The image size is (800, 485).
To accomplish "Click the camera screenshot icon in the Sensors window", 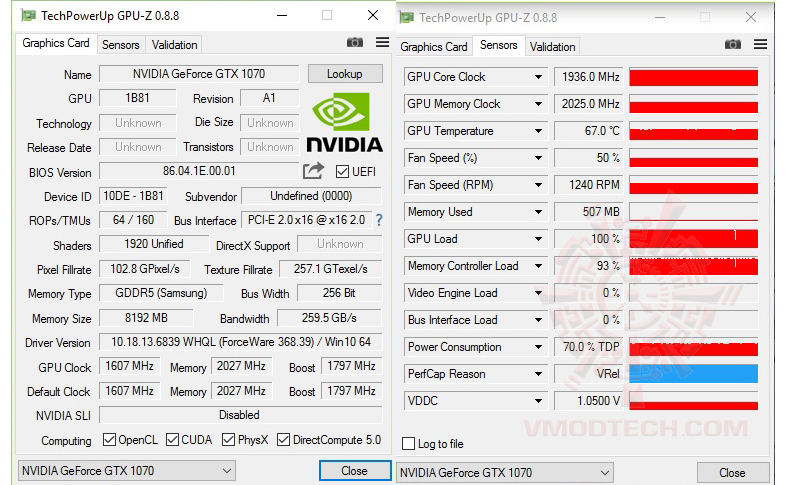I will click(733, 44).
